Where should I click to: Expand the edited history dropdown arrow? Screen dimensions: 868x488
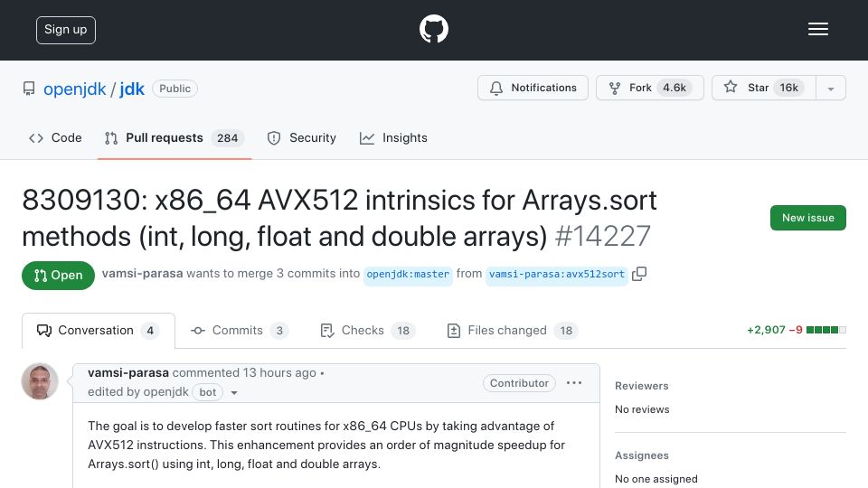[x=234, y=393]
